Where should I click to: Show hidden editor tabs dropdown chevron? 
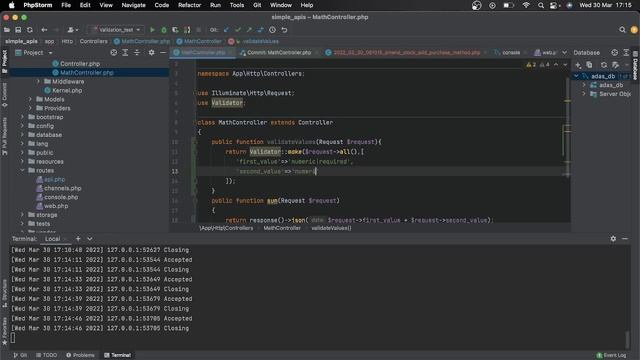click(x=564, y=53)
